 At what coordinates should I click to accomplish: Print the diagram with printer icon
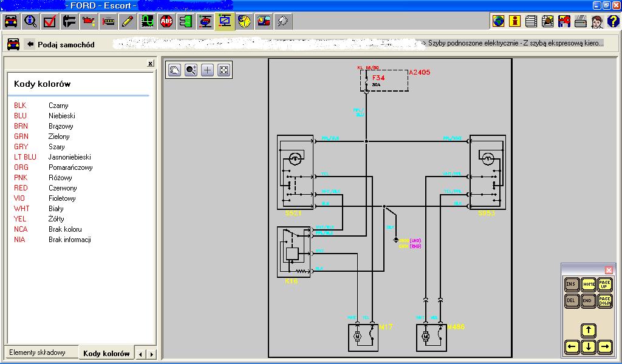click(x=580, y=21)
